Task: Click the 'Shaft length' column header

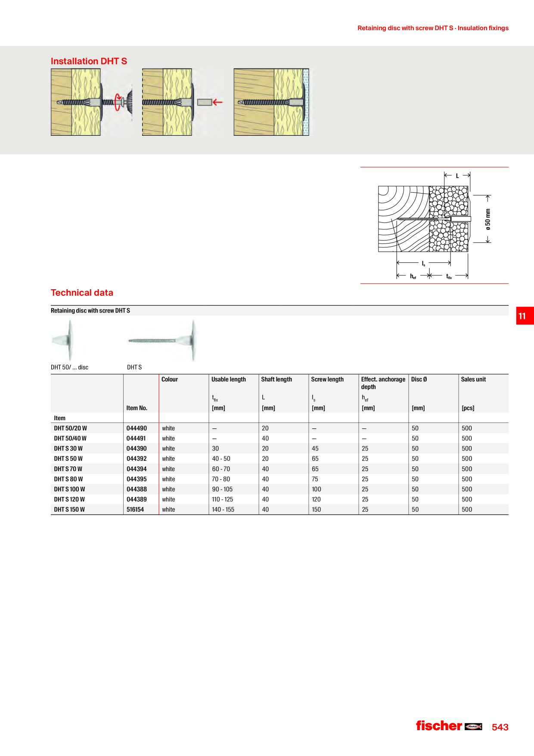Action: tap(276, 379)
